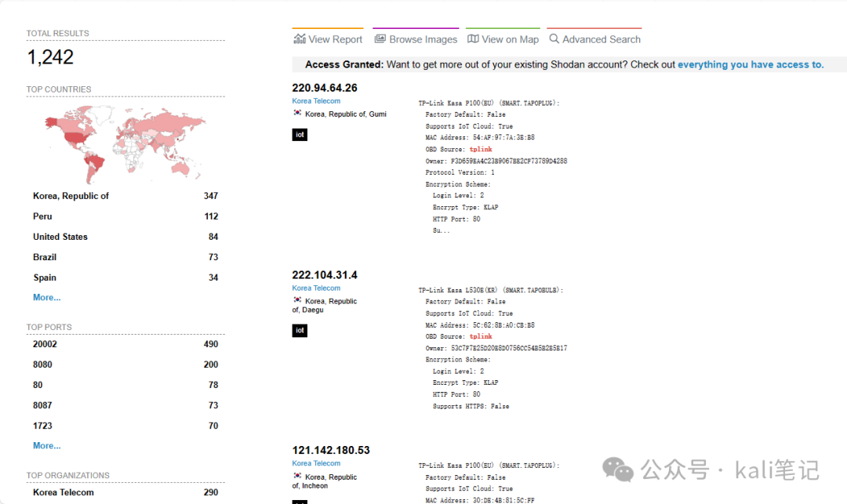Open View Report tab

pos(328,39)
